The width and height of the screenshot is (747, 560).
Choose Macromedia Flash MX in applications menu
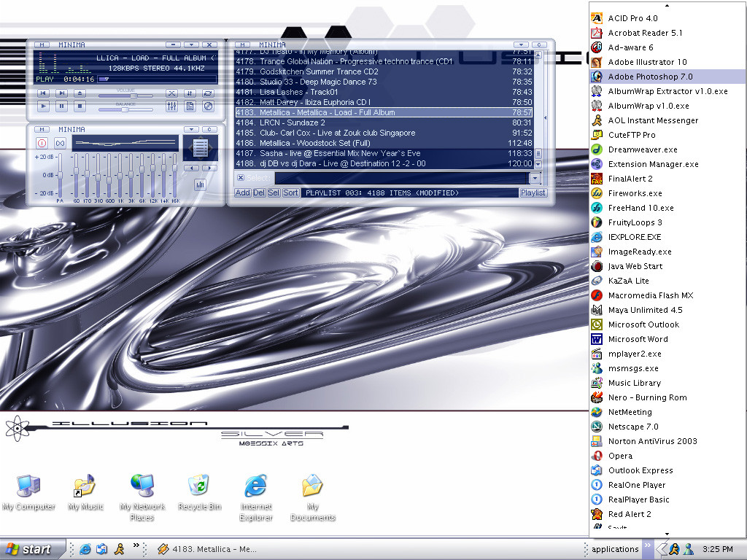[x=667, y=295]
